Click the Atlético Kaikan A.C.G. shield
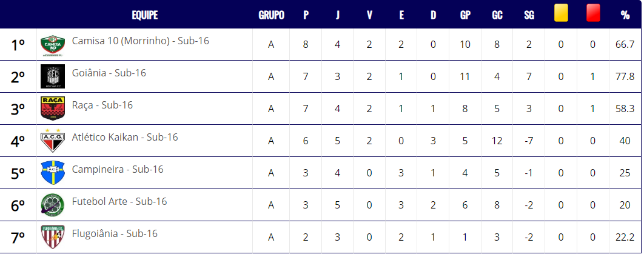The height and width of the screenshot is (257, 644). [53, 141]
